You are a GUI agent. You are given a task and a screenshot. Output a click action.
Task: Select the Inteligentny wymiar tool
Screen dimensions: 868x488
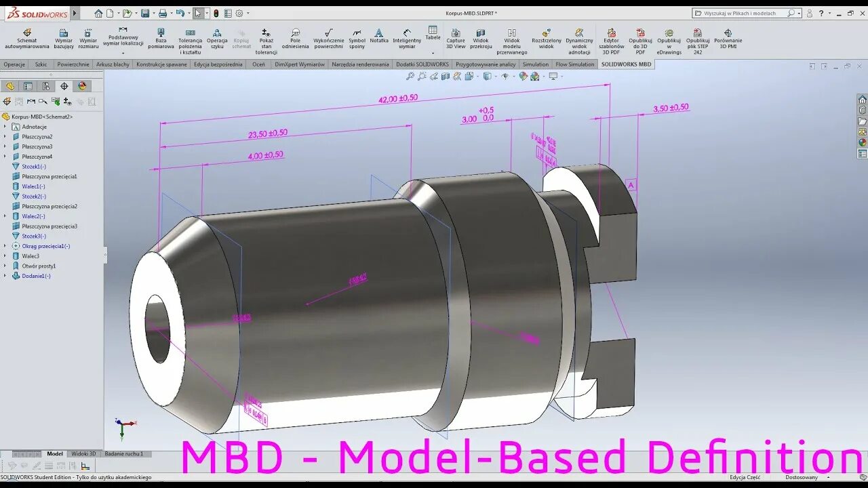click(x=407, y=39)
